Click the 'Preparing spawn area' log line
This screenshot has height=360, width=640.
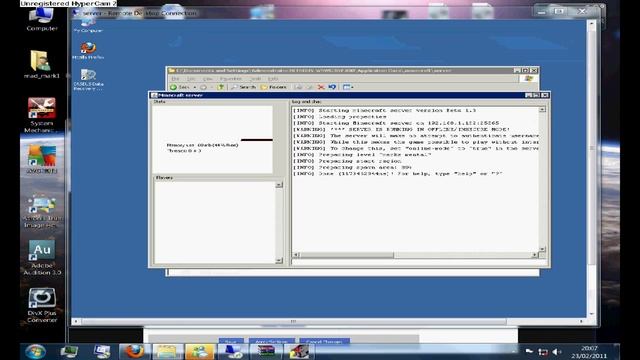click(353, 167)
